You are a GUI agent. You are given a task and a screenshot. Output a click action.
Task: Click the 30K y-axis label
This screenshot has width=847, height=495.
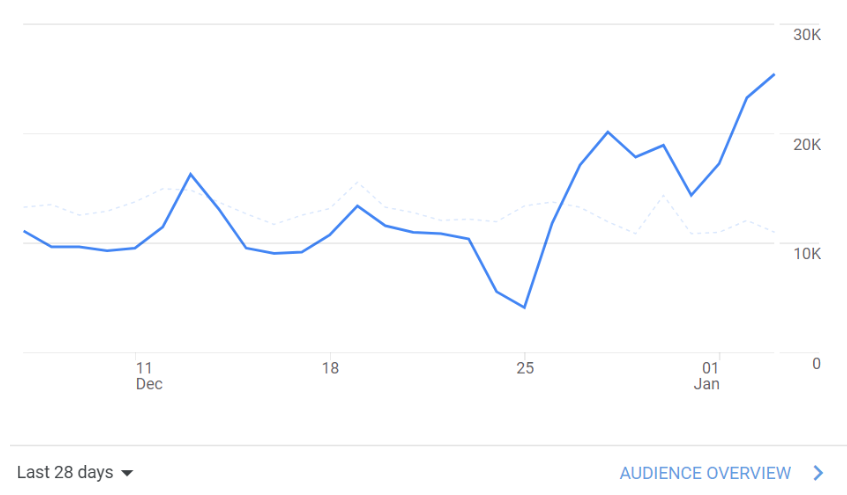pos(806,35)
